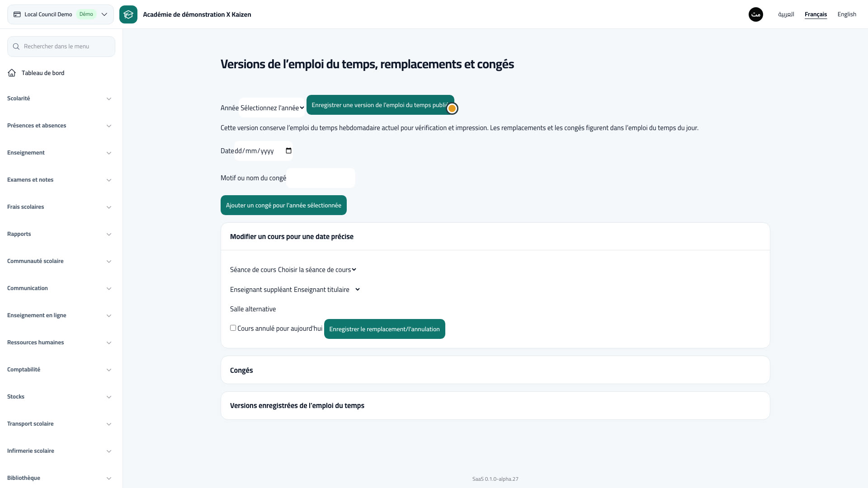Expand the Infirmerie scolaire section
Screen dimensions: 868x488
click(x=59, y=451)
